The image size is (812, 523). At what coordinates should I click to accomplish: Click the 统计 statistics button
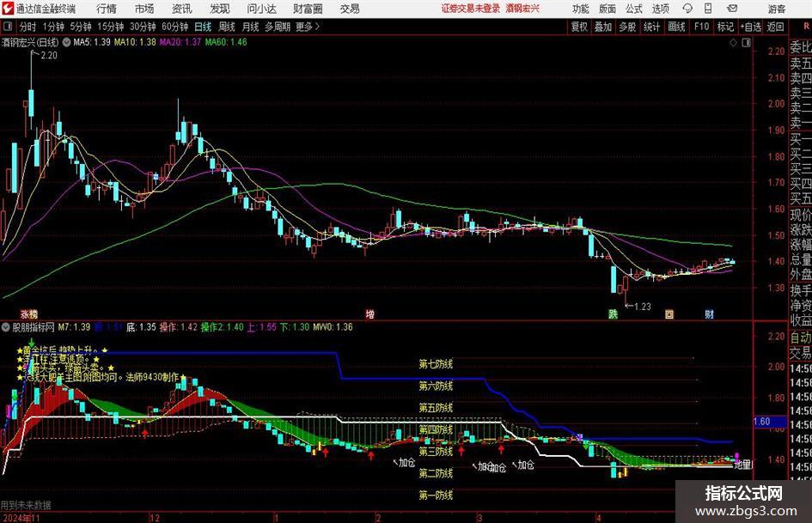click(x=652, y=27)
